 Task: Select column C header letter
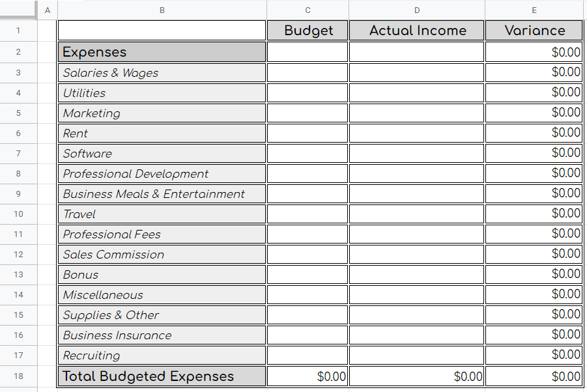(x=308, y=10)
